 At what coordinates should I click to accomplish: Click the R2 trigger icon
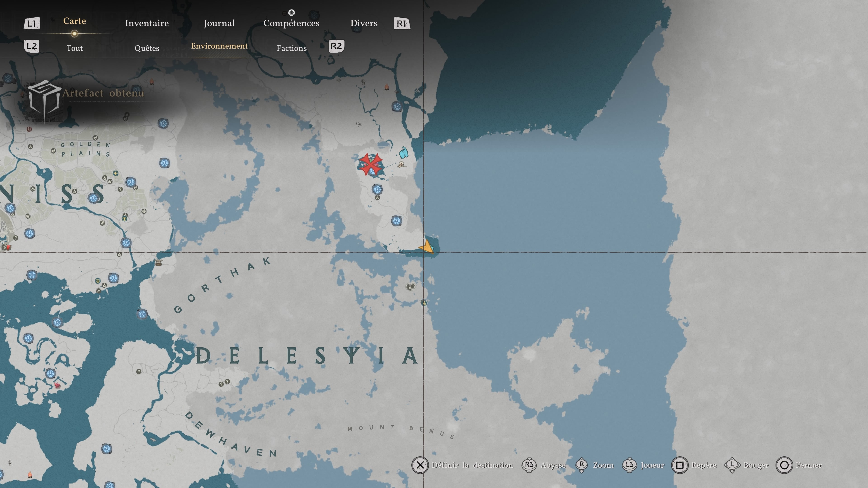(x=336, y=46)
